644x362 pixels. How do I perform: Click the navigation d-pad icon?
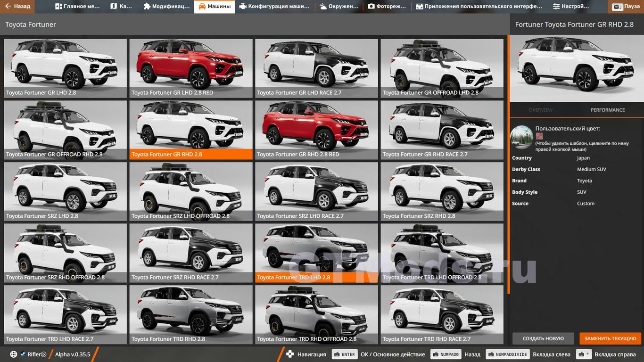(x=290, y=354)
